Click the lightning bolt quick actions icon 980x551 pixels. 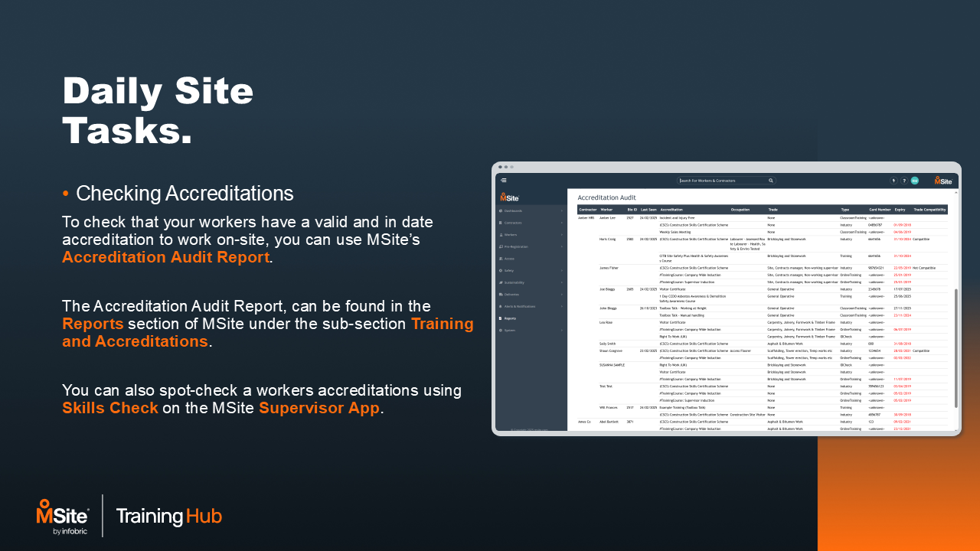click(x=893, y=181)
